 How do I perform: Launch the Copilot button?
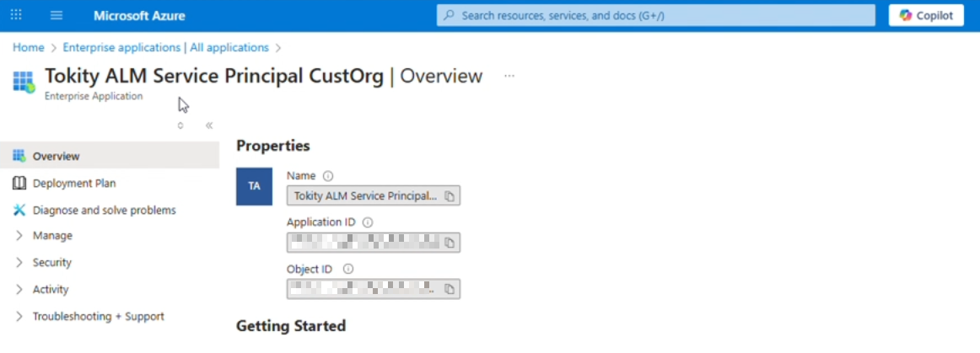click(926, 15)
